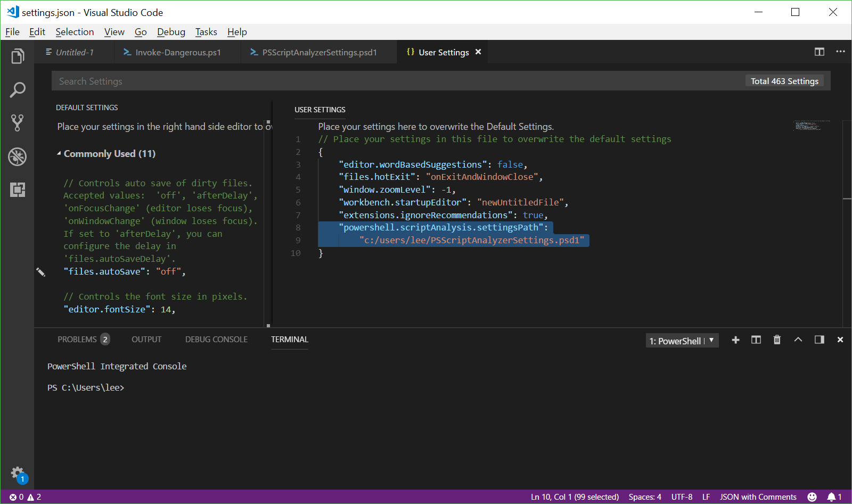Click the Total 463 Settings badge
The width and height of the screenshot is (852, 504).
[x=784, y=81]
